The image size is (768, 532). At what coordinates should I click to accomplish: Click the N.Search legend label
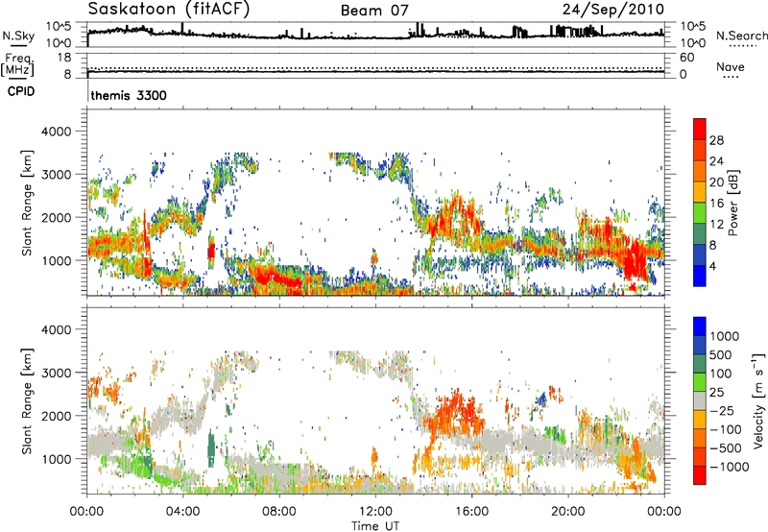(741, 36)
